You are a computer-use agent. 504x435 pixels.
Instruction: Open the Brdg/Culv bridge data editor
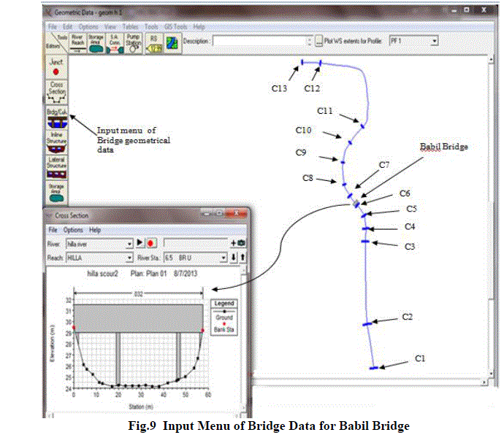click(x=56, y=117)
